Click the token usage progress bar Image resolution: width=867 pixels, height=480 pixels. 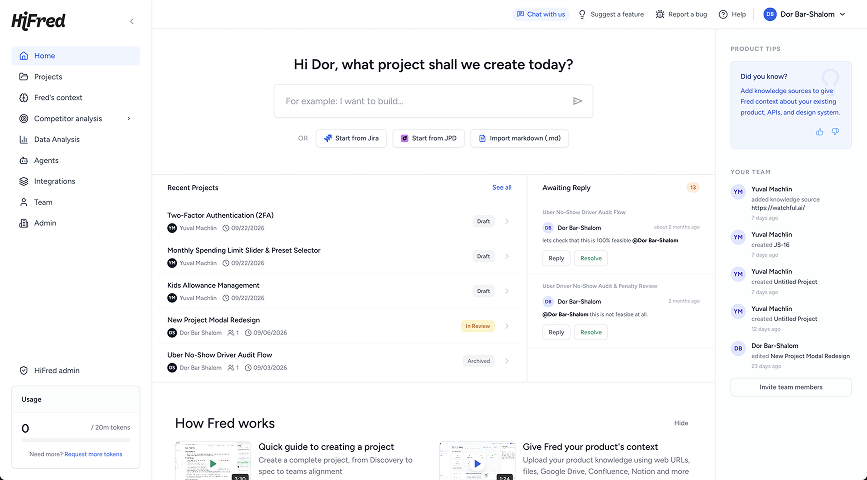coord(76,441)
